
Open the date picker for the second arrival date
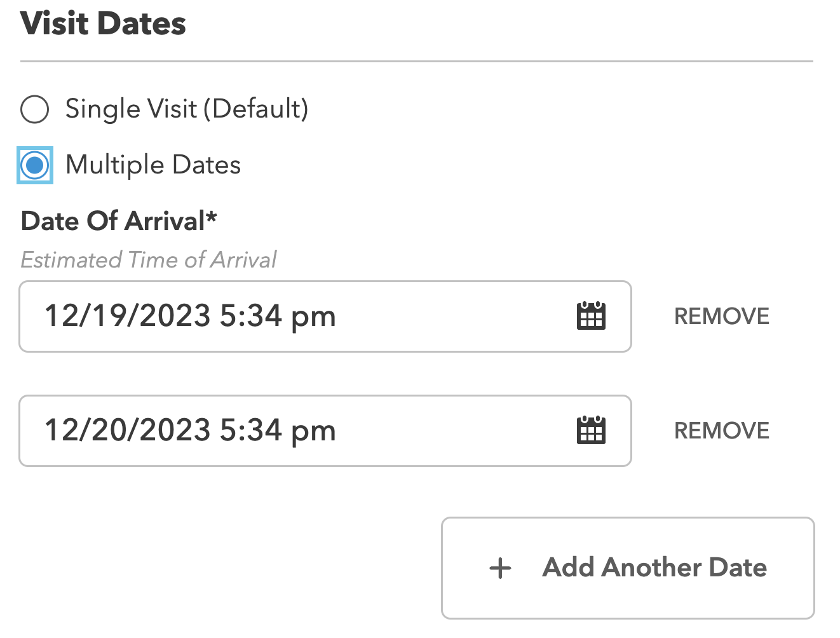[590, 430]
